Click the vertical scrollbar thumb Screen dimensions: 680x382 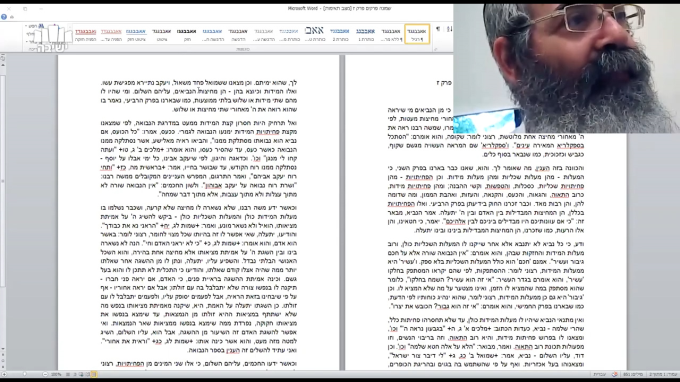3,181
